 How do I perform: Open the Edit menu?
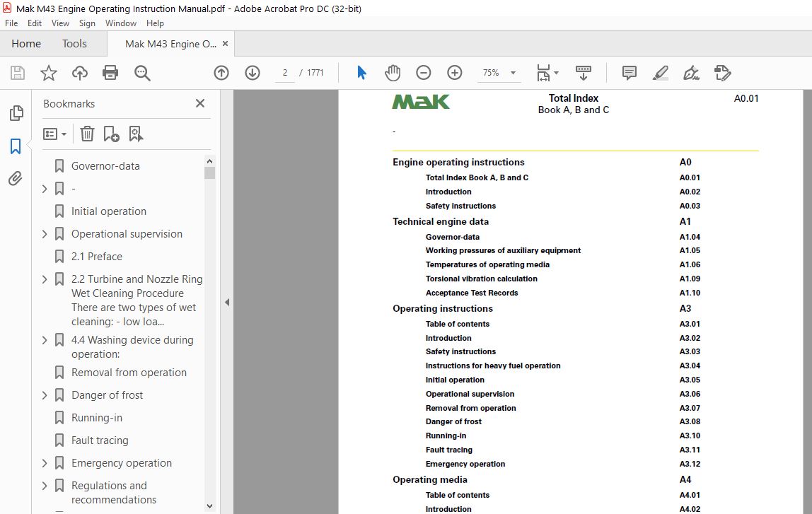point(35,23)
